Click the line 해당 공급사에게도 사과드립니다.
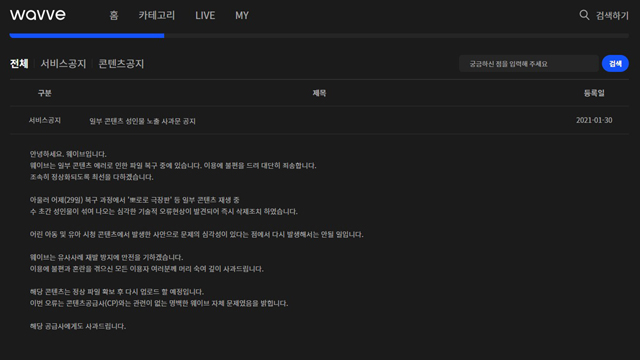This screenshot has width=640, height=360. (78, 326)
